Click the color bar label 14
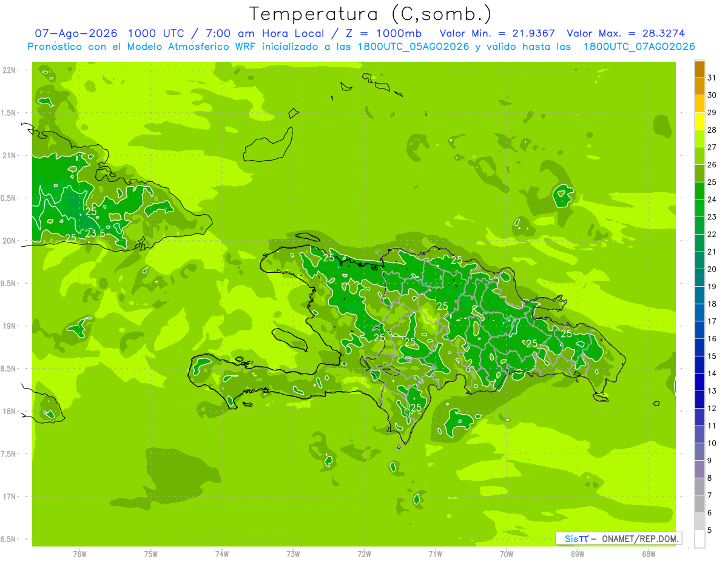728x562 pixels. click(712, 373)
